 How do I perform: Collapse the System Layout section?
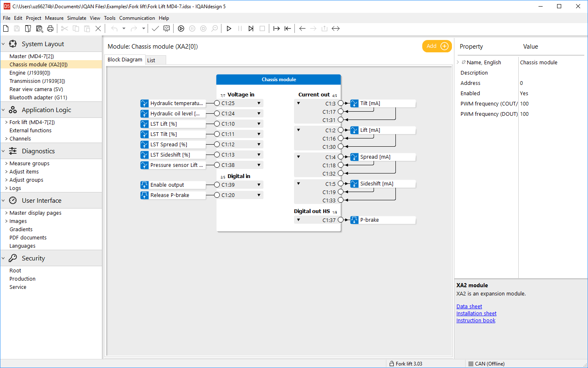pyautogui.click(x=3, y=44)
